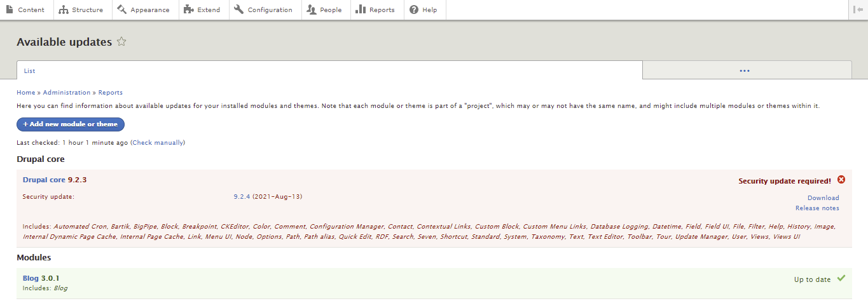Screen dimensions: 868x308
Task: Star Available updates page as shortcut
Action: click(x=121, y=42)
